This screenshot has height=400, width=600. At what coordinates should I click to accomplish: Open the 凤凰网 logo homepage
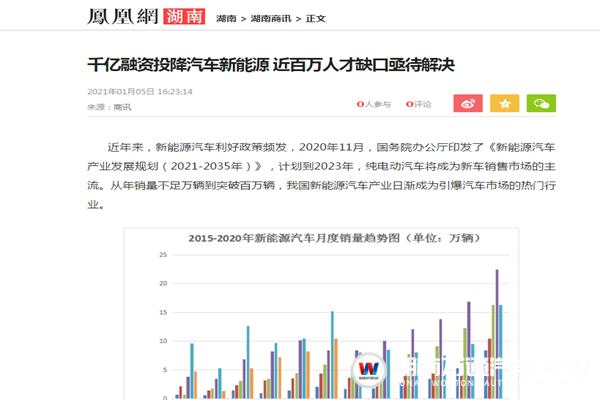click(x=122, y=16)
